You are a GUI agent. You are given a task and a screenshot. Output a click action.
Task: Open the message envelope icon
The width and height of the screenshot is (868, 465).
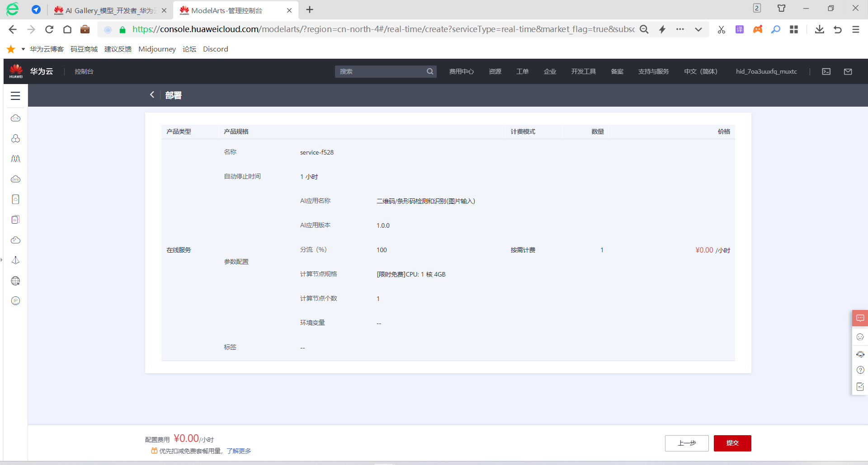click(848, 71)
